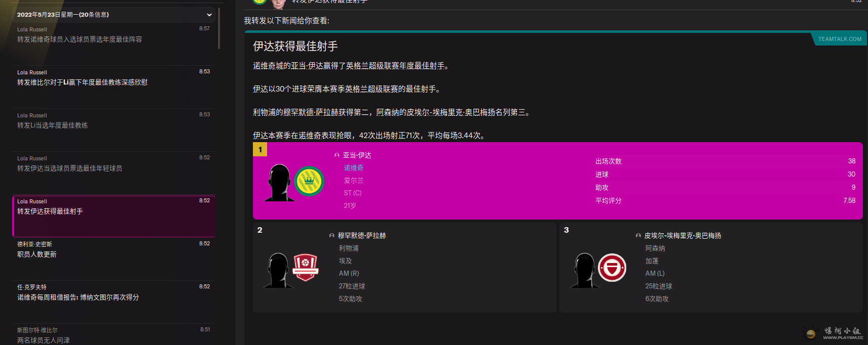Click the inbox list vertical scrollbar
This screenshot has width=868, height=345.
pyautogui.click(x=219, y=28)
